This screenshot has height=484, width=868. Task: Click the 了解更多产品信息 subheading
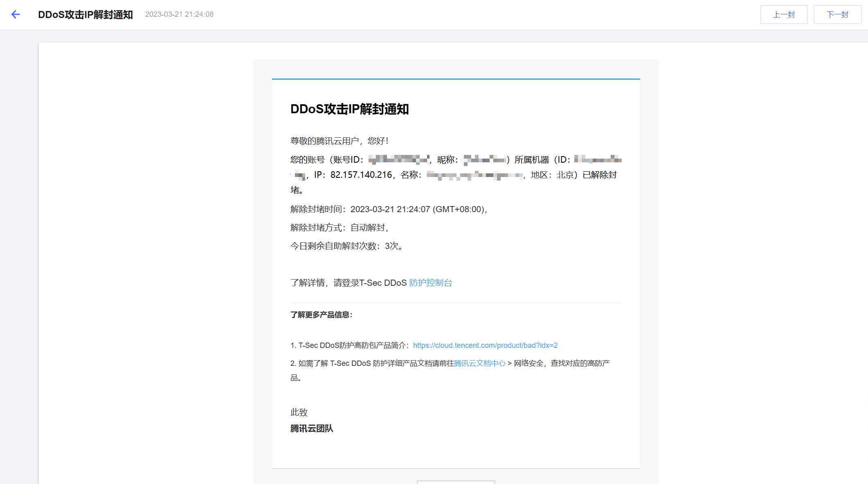321,315
